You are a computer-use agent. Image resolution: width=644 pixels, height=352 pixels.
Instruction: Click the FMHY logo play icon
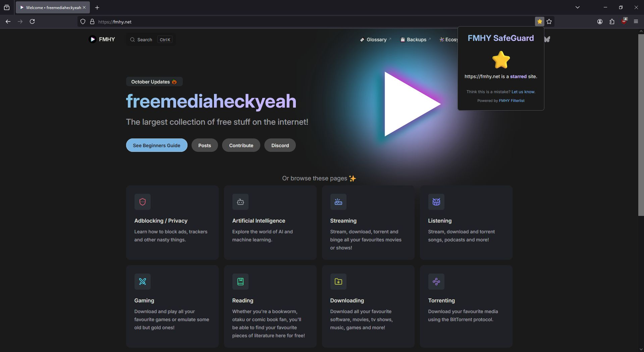pos(93,39)
